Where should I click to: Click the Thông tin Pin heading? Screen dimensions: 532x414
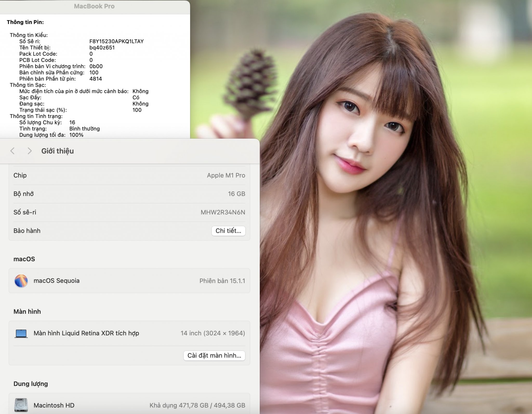point(25,22)
